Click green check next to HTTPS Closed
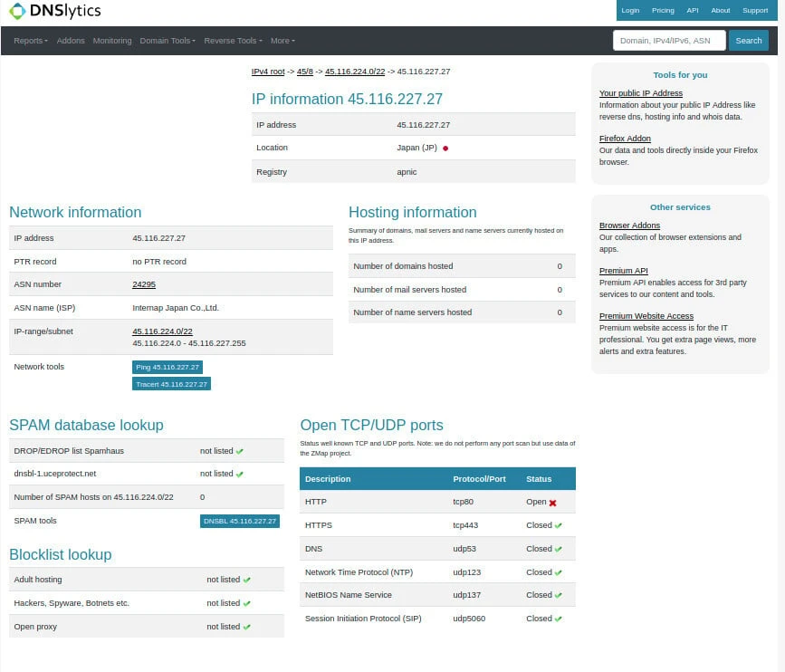785x672 pixels. tap(558, 525)
